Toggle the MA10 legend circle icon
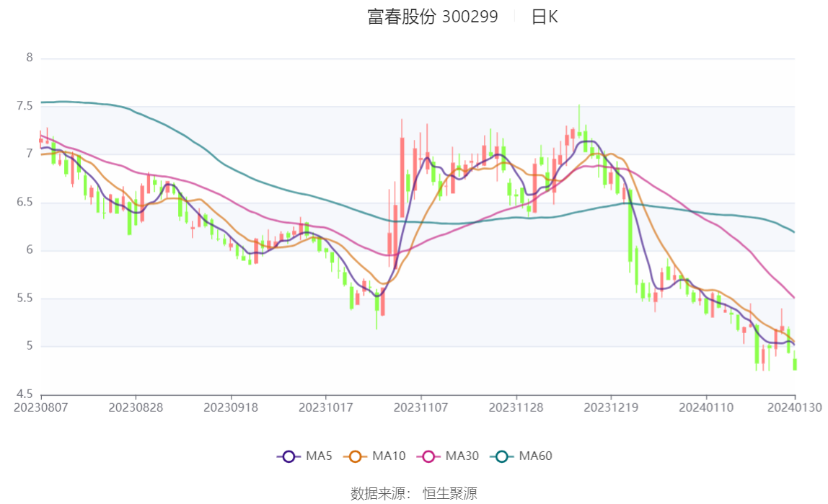The height and width of the screenshot is (504, 828). [x=355, y=456]
